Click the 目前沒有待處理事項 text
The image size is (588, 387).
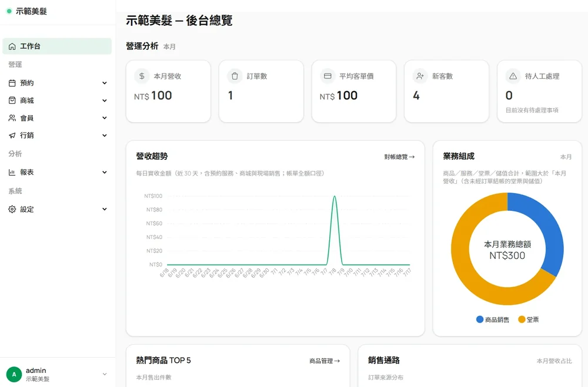tap(532, 110)
